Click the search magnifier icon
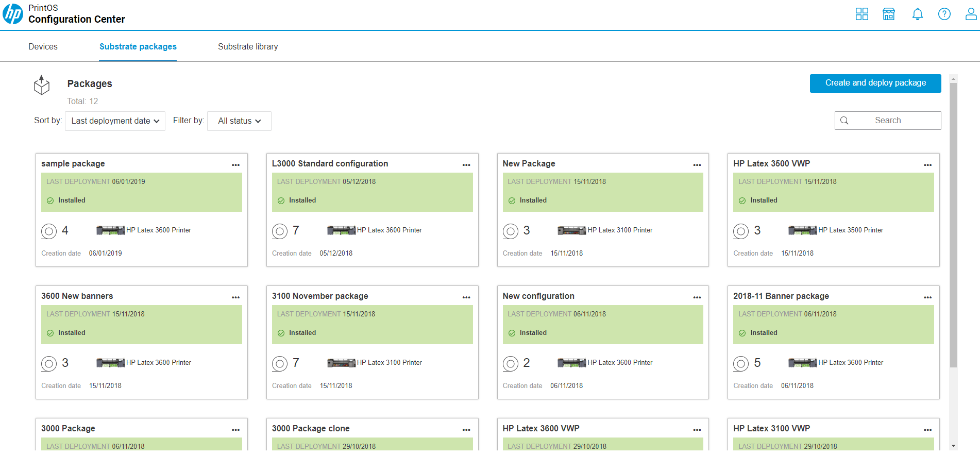 (844, 121)
